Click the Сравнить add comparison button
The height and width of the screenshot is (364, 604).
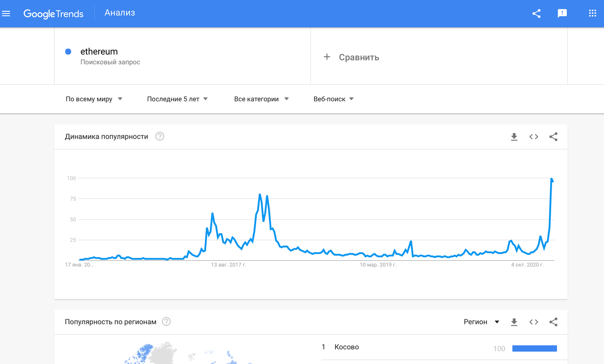(x=351, y=58)
